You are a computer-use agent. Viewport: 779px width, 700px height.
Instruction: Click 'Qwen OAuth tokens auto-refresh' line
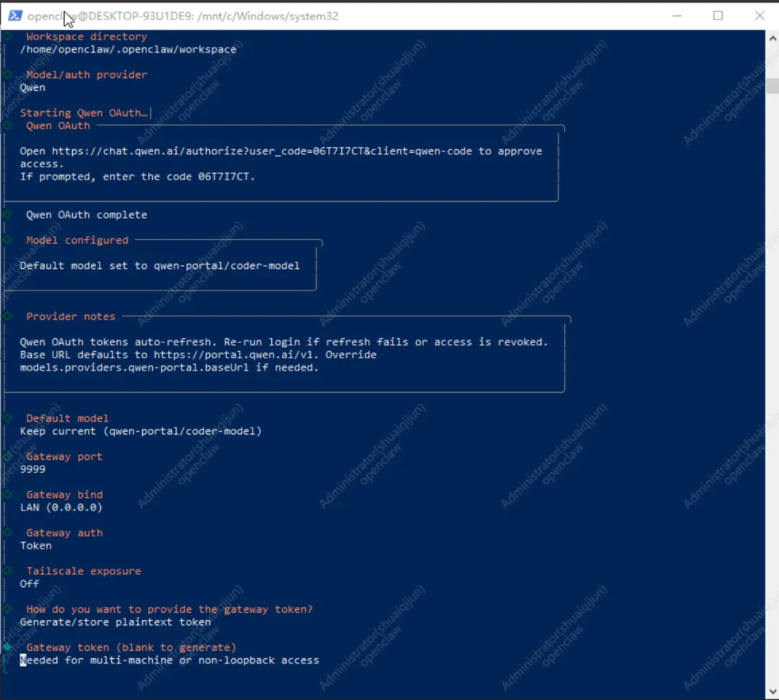coord(283,342)
